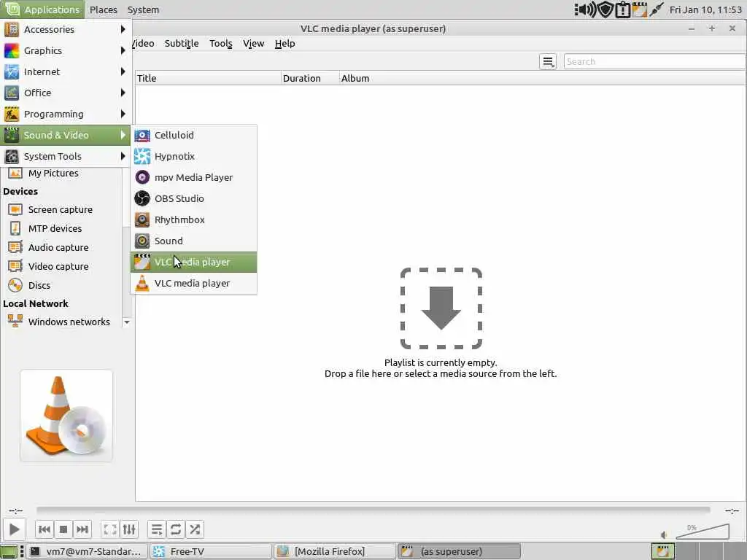Viewport: 747px width, 560px height.
Task: Launch Hypnotix IPTV player
Action: pos(193,156)
